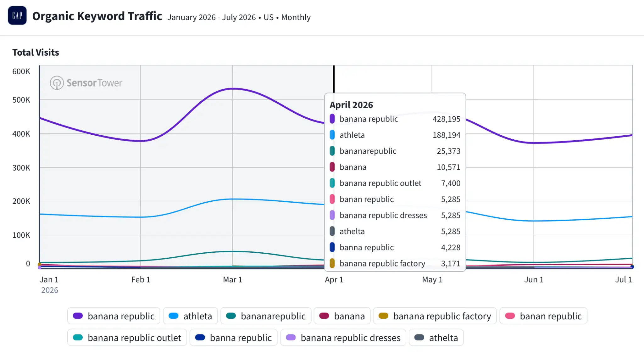Click the GAP logo icon
Viewport: 644px width, 359px height.
(17, 15)
